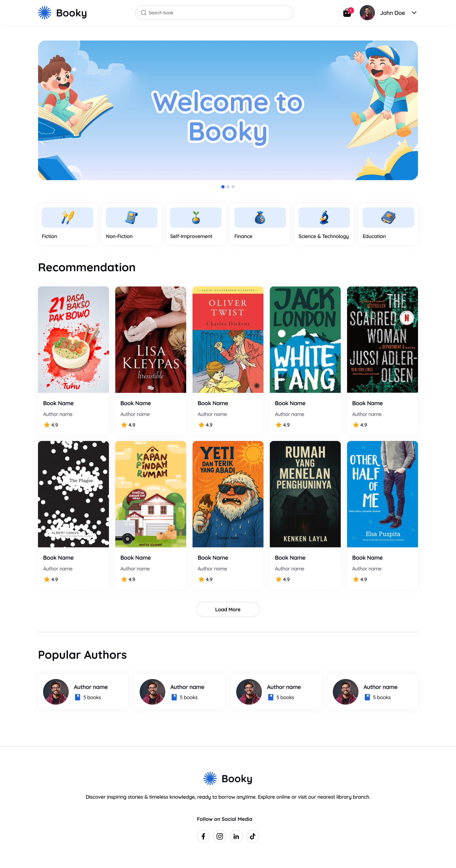Click the Oliver Twist book card
The height and width of the screenshot is (868, 456).
pyautogui.click(x=228, y=339)
